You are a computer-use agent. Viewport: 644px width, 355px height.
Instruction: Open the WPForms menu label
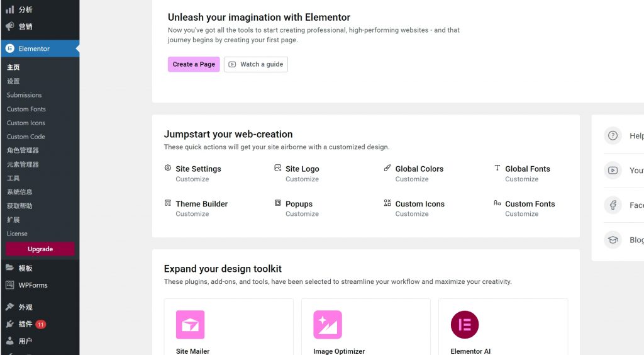[x=33, y=285]
